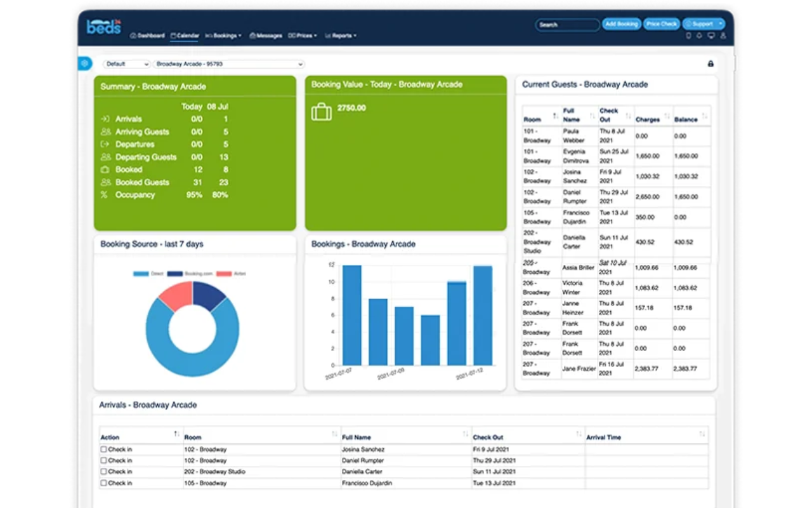Go to the Dashboard menu item
Image resolution: width=812 pixels, height=508 pixels.
click(147, 36)
